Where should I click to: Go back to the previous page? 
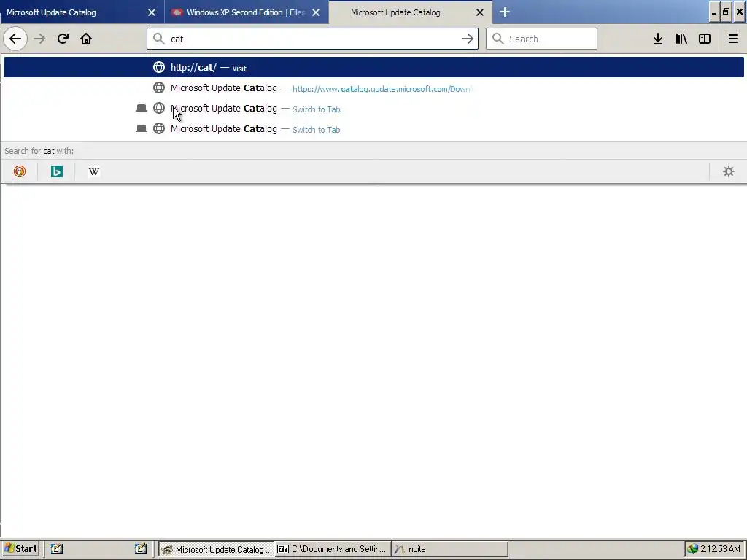click(15, 39)
